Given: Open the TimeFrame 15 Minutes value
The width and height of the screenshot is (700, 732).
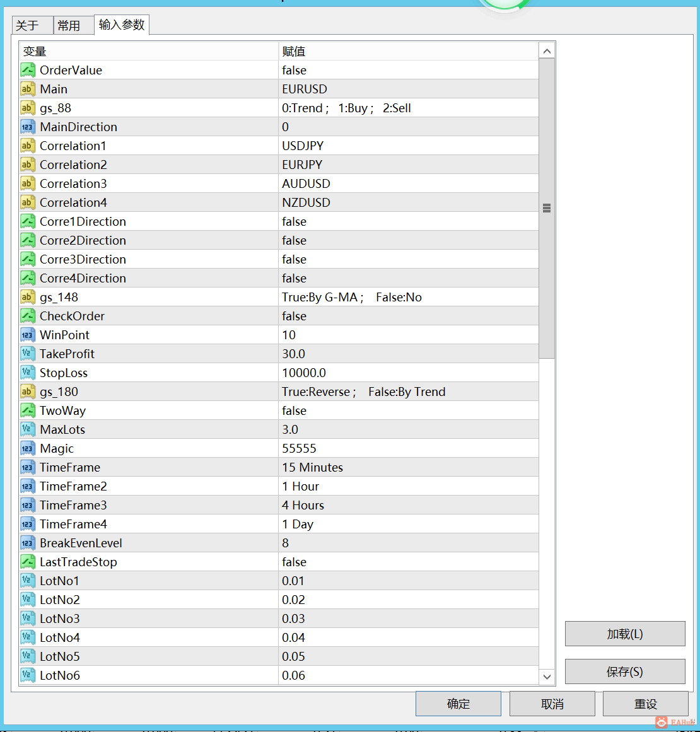Looking at the screenshot, I should click(408, 467).
